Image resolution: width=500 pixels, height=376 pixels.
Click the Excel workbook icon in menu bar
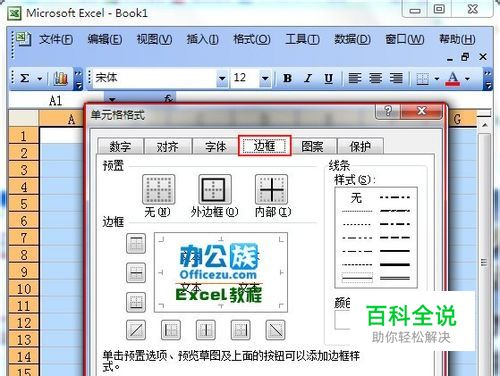(23, 39)
